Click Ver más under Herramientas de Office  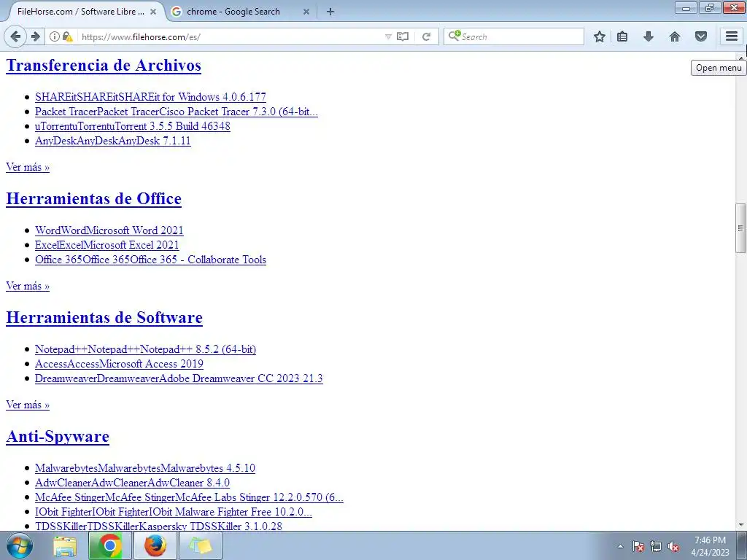28,286
